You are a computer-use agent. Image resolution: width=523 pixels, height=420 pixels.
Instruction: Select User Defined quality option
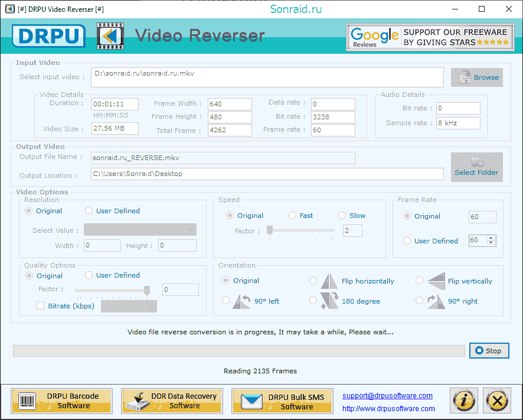[89, 275]
